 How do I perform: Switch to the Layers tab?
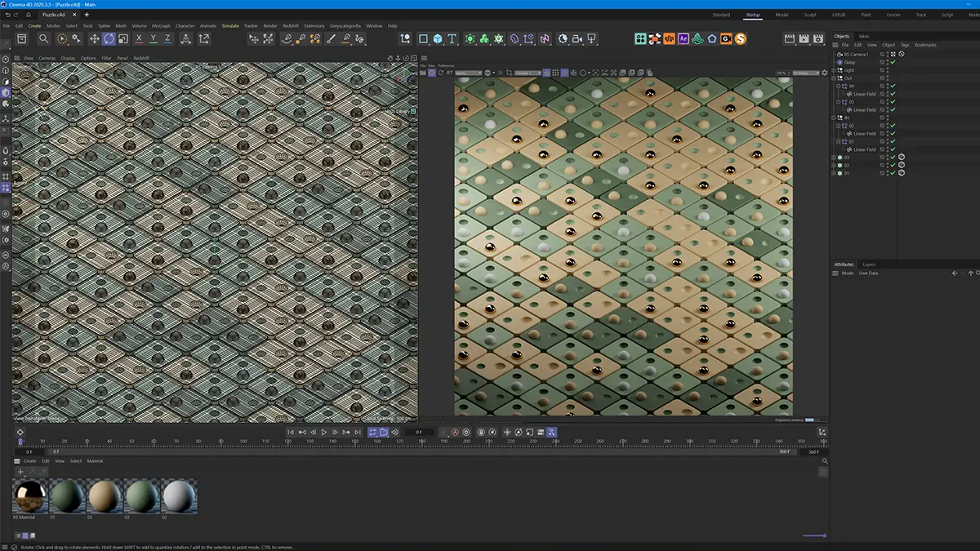869,264
